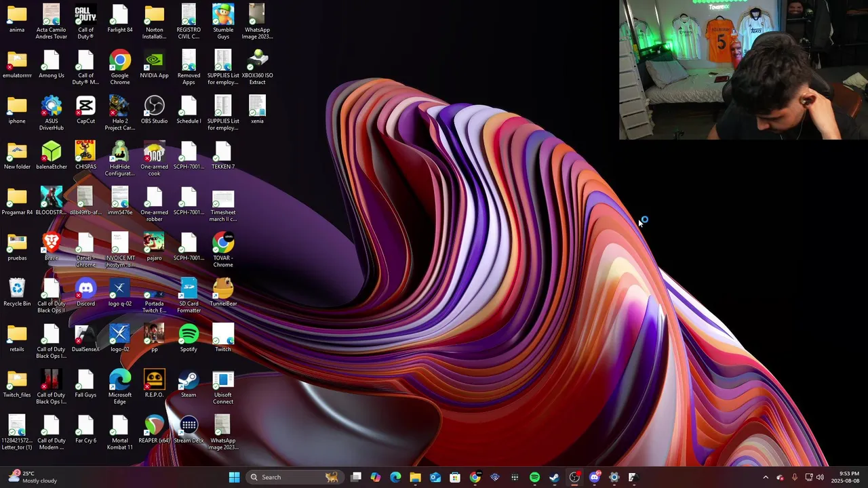Open the TOVAR - Chrome desktop shortcut
868x488 pixels.
(x=223, y=249)
